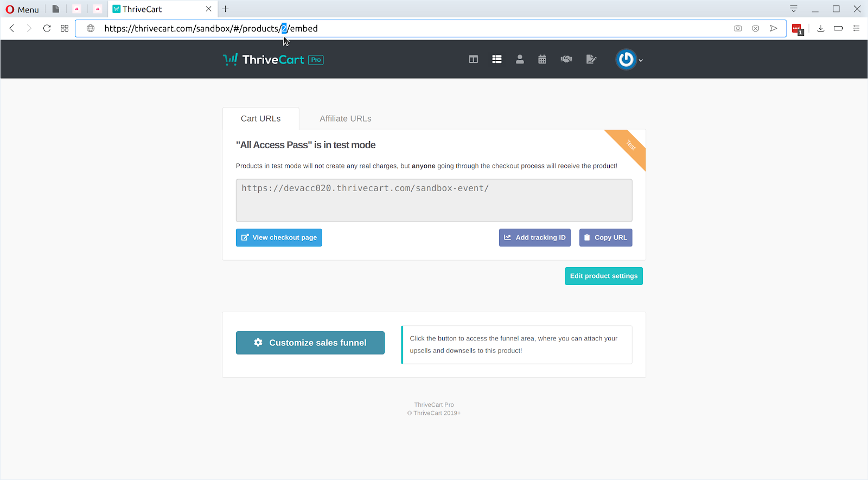Open the affiliates handshake icon in header

566,60
